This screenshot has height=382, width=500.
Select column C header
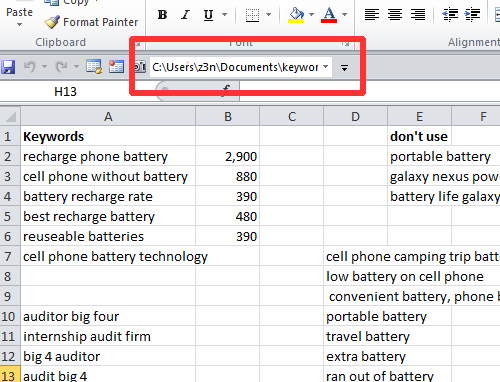[292, 117]
